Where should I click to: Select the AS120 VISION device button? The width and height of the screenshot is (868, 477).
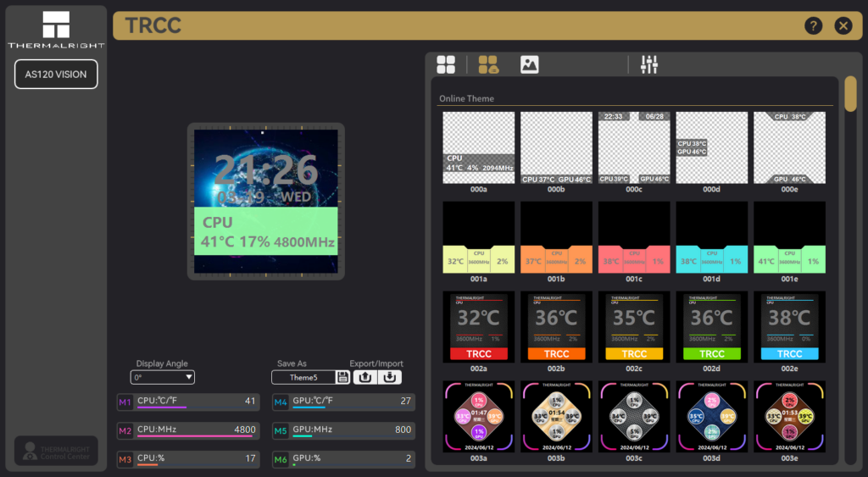(56, 75)
